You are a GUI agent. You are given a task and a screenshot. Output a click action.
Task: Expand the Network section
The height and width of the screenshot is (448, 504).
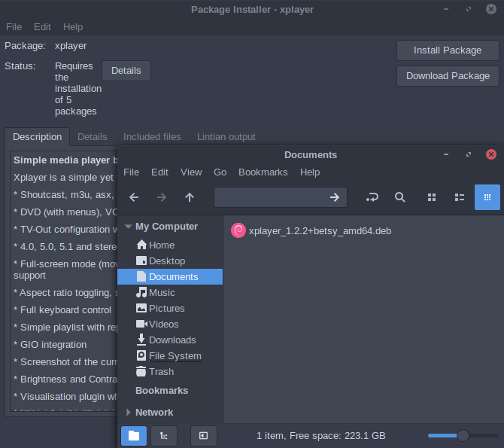tap(128, 413)
